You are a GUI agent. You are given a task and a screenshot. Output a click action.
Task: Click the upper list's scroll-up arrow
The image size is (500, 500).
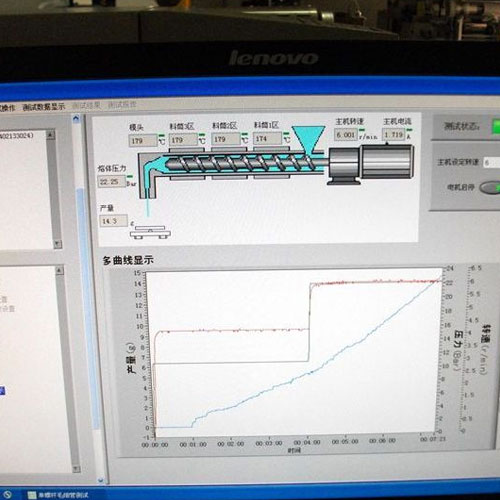click(x=50, y=135)
